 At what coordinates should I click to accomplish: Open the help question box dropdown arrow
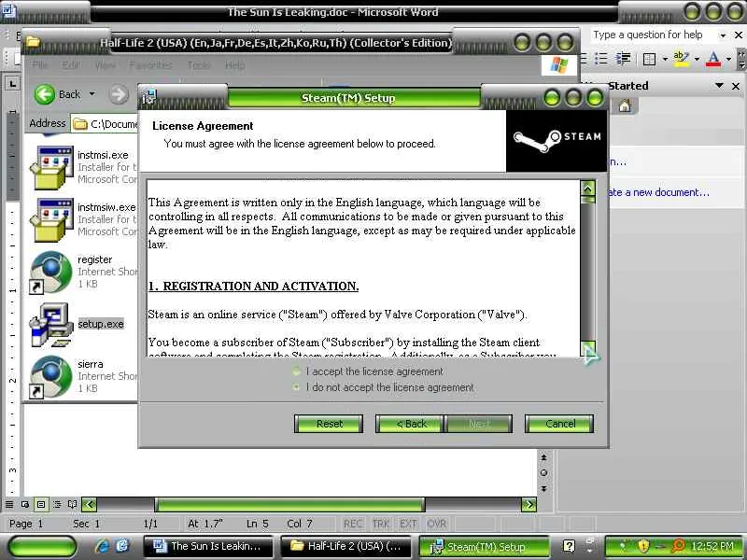(723, 35)
